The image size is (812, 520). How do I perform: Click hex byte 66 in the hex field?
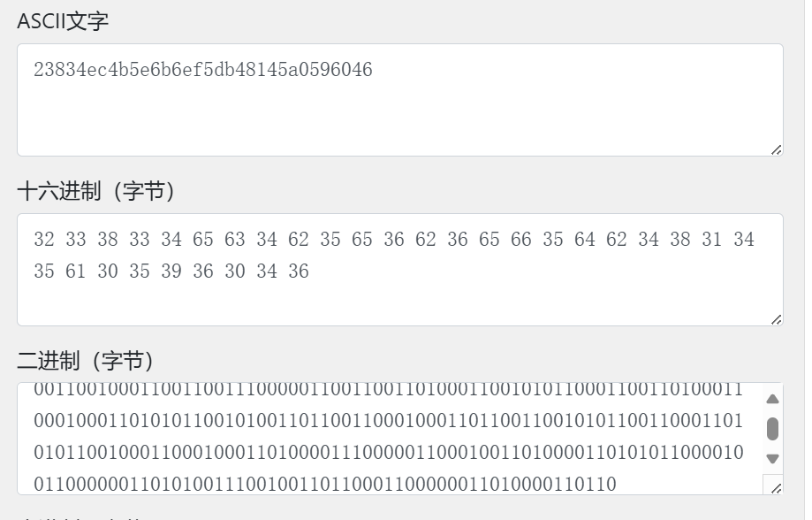pyautogui.click(x=521, y=240)
